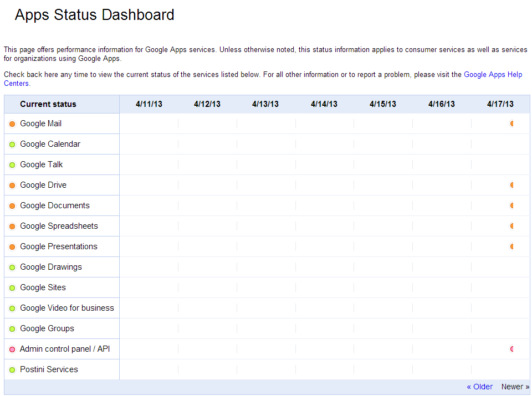
Task: Click the red status dot beside Admin control panel
Action: coord(12,349)
